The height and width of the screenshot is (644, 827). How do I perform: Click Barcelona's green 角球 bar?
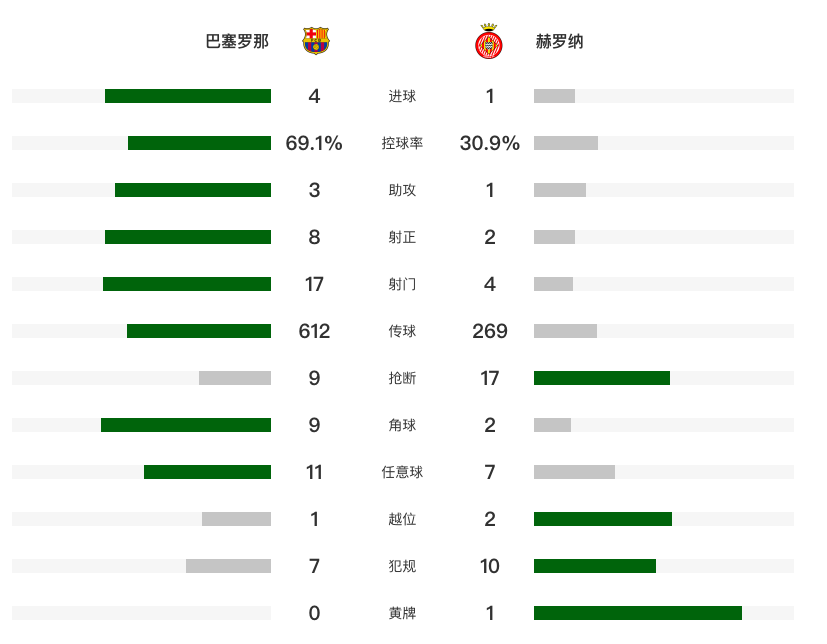coord(186,425)
